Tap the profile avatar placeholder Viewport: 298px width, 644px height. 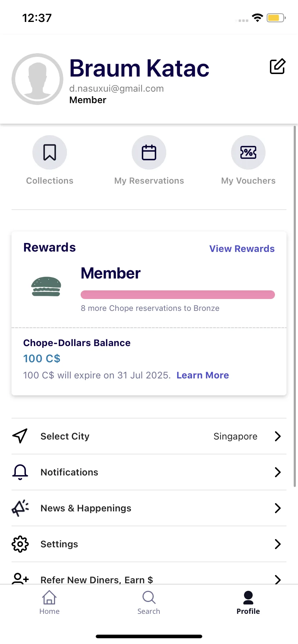(37, 79)
